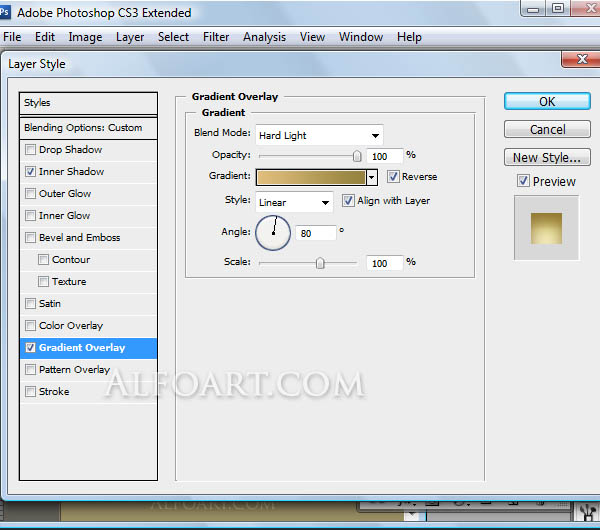The height and width of the screenshot is (530, 600).
Task: Select Blending Options: Custom
Action: pyautogui.click(x=88, y=128)
